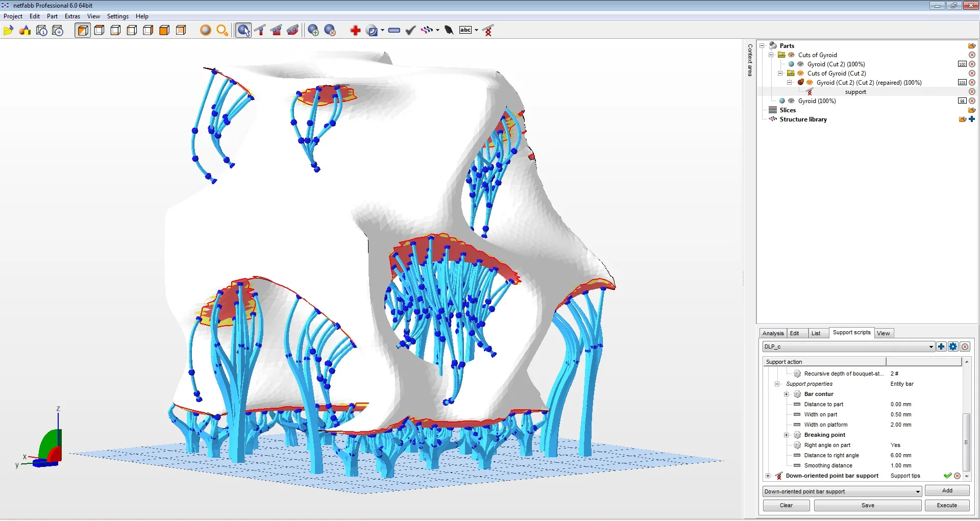
Task: Click the add part sphere plus icon
Action: pyautogui.click(x=313, y=31)
